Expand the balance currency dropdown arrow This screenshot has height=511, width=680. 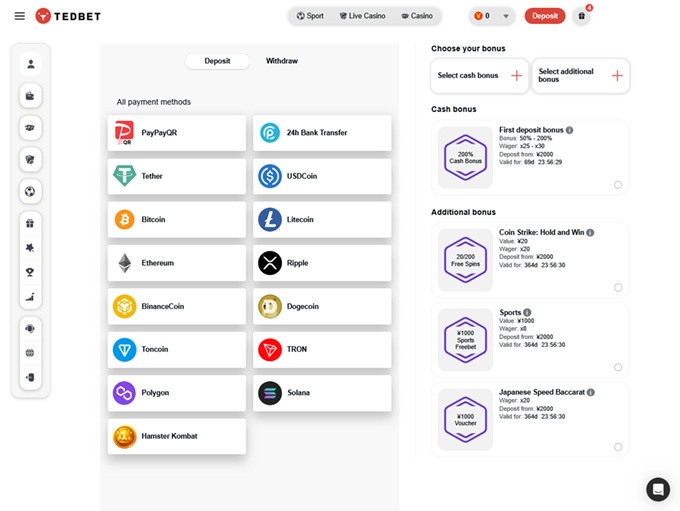coord(506,16)
